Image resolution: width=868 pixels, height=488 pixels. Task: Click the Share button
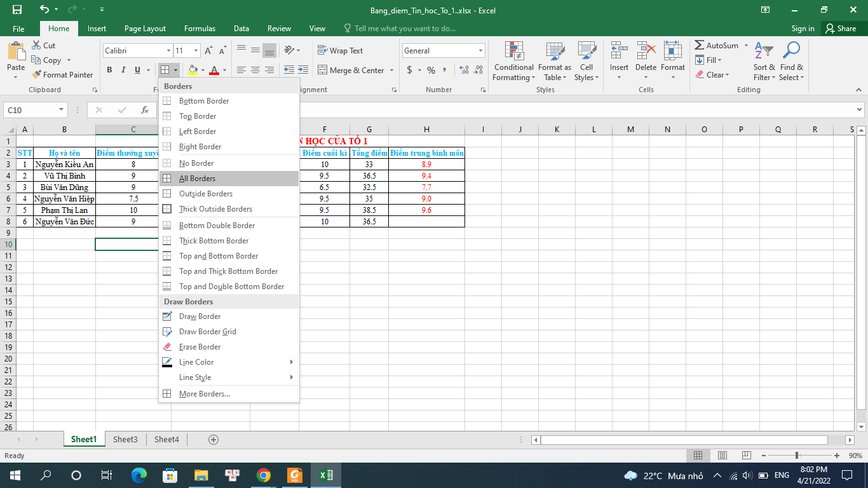pos(840,29)
